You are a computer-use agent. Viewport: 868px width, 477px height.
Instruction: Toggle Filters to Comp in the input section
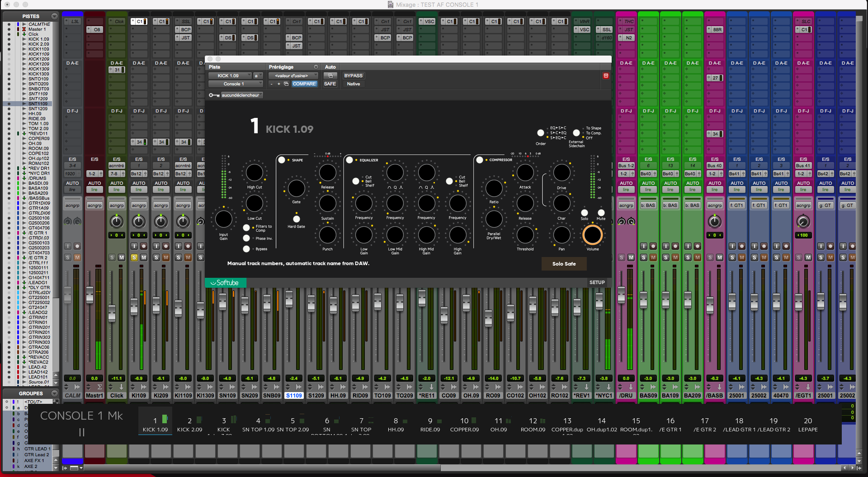(246, 228)
